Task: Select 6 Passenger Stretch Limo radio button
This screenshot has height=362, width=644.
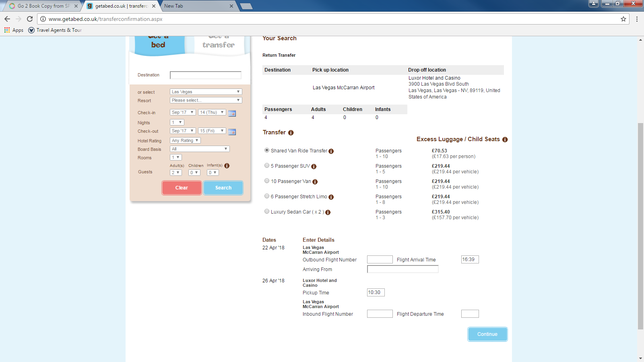Action: [267, 196]
